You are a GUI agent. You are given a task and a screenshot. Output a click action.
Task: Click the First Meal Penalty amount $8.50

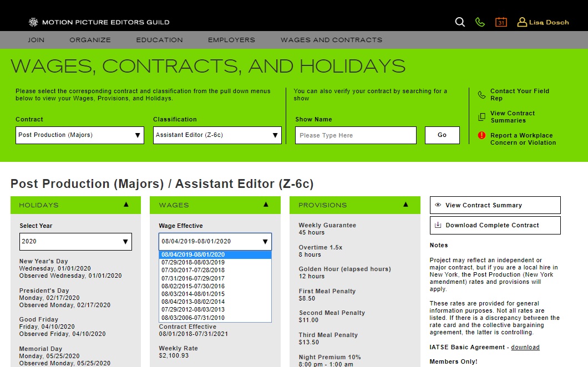pos(307,298)
